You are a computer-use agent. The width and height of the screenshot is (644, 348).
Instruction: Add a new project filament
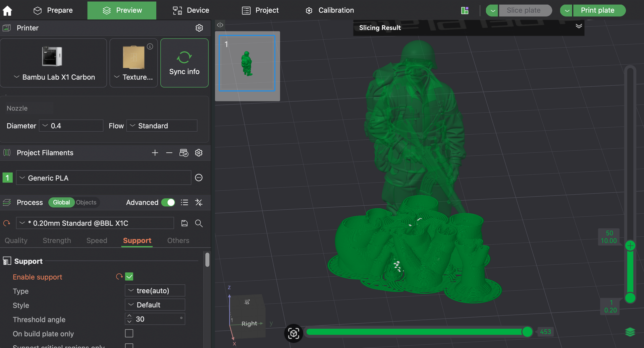[x=155, y=153]
